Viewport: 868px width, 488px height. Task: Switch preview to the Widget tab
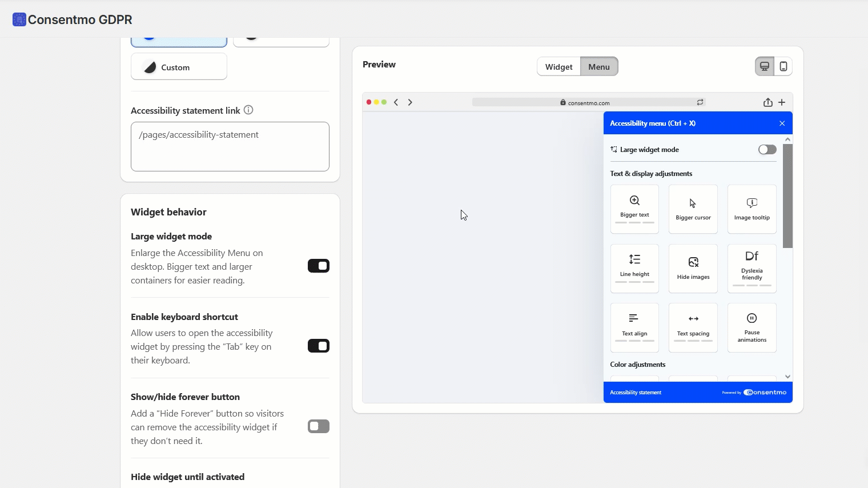[x=558, y=67]
